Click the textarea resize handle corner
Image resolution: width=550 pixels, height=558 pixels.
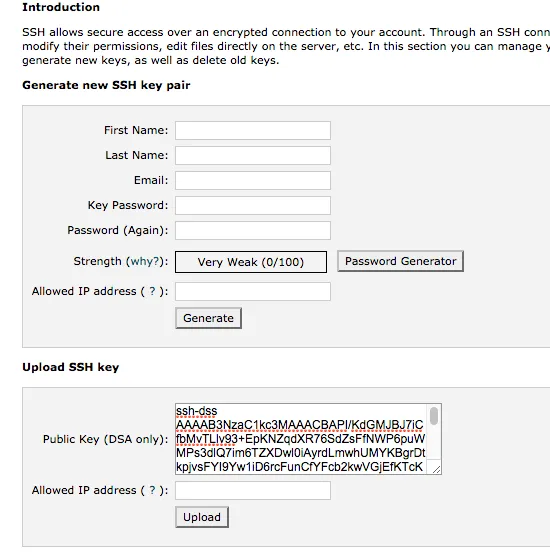[437, 469]
